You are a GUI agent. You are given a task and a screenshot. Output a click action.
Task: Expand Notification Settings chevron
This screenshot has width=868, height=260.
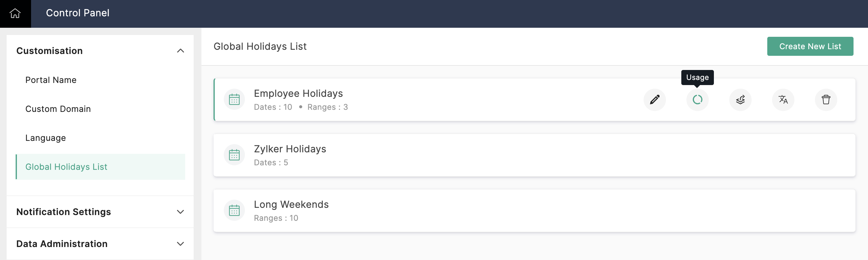tap(180, 212)
